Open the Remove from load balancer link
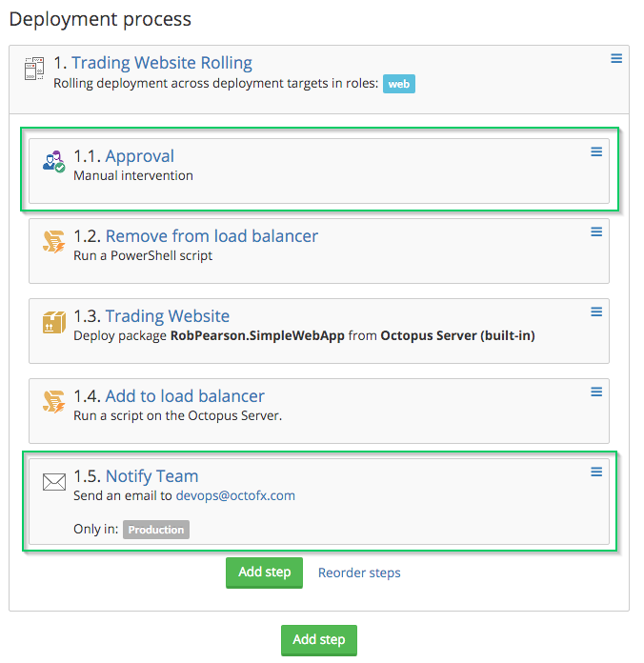The height and width of the screenshot is (663, 644). 211,236
